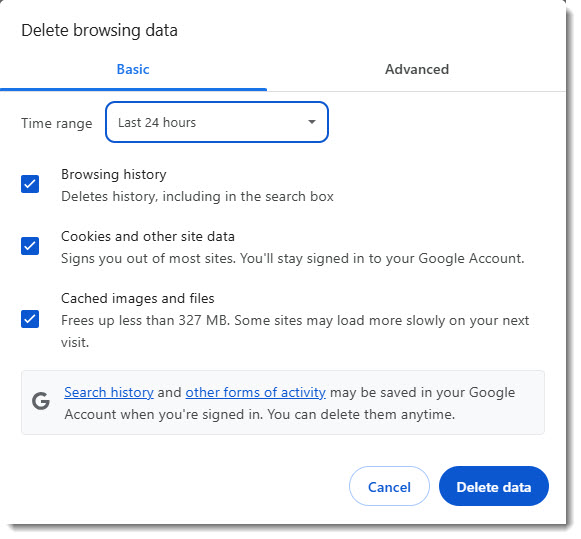Uncheck Cached images and files checkbox
The image size is (581, 539).
tap(30, 319)
